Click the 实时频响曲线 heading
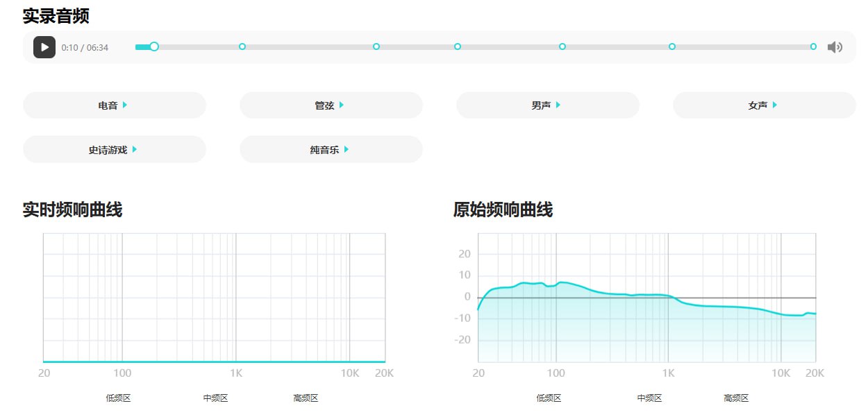 pos(72,210)
